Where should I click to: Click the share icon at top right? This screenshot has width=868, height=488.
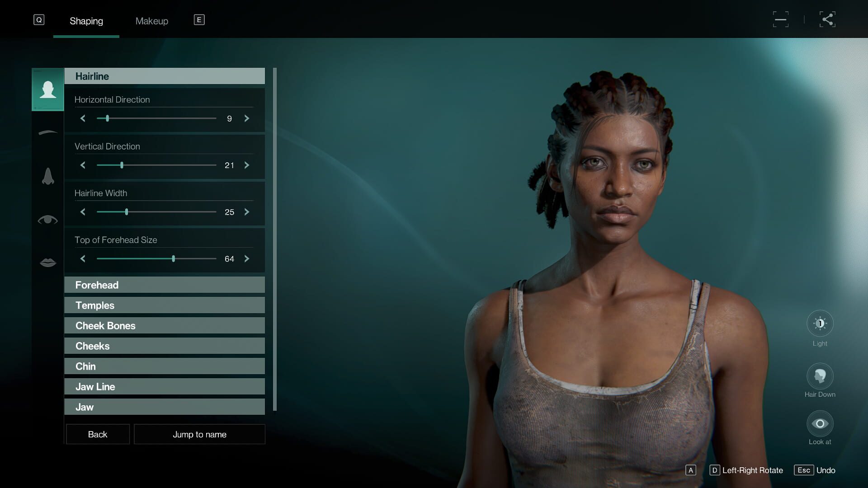coord(828,19)
